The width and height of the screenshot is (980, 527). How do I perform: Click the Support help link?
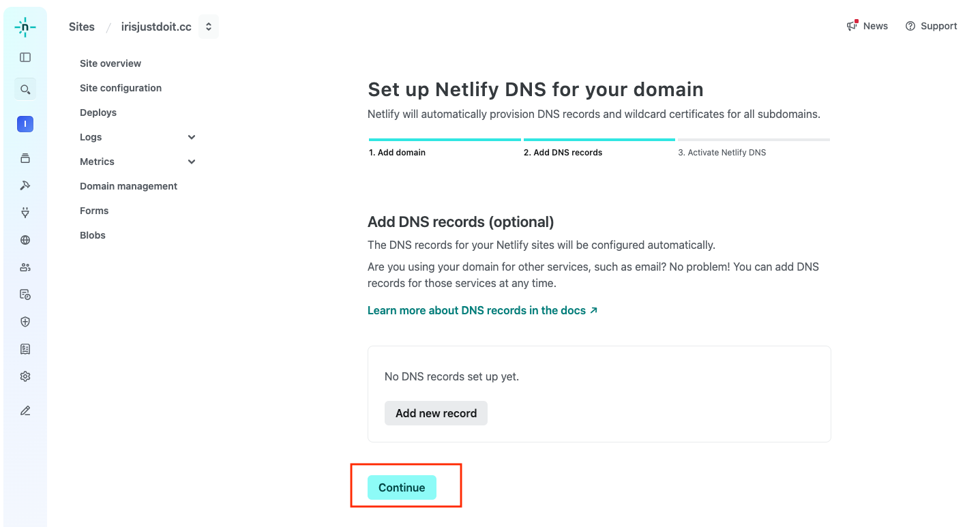[x=931, y=26]
